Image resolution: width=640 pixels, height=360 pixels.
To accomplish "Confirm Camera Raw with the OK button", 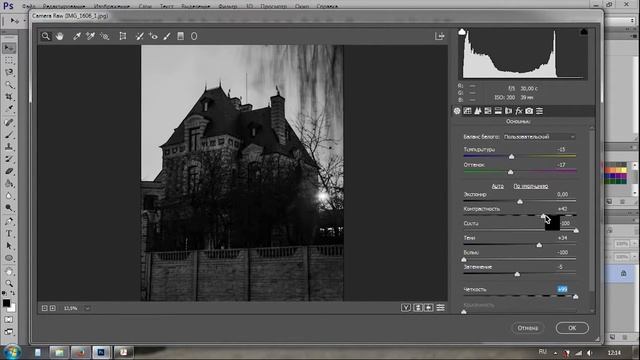I will pos(572,328).
